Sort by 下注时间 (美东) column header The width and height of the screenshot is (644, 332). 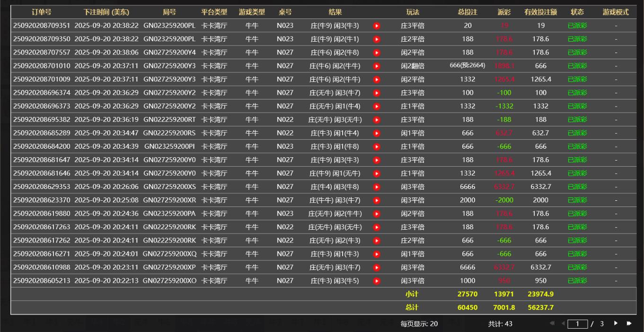tap(106, 12)
